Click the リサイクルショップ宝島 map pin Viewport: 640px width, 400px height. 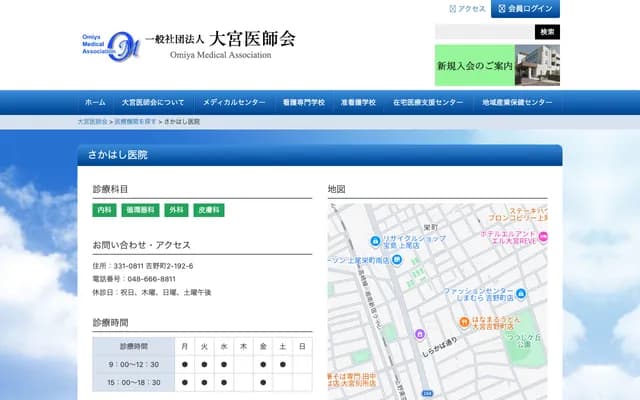coord(375,240)
